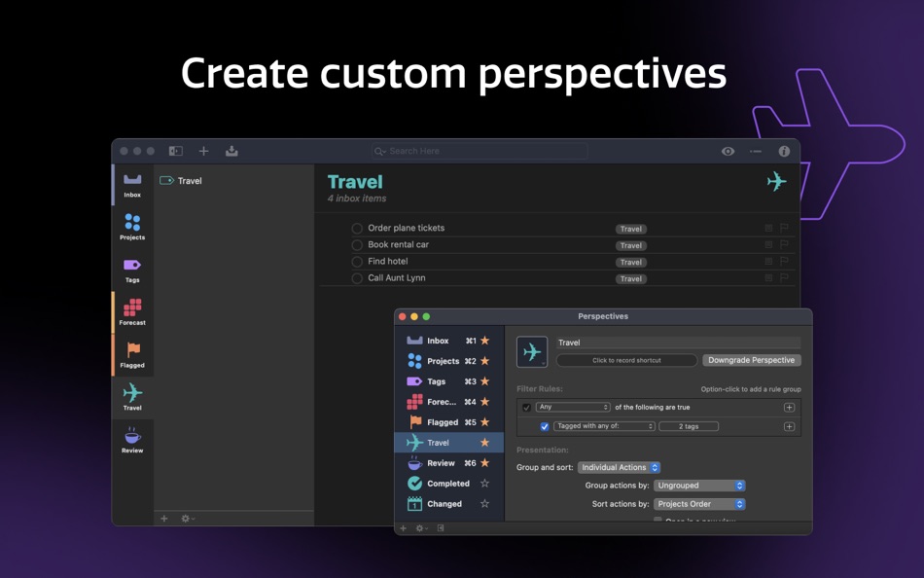This screenshot has height=578, width=924.
Task: Select Projects row in Perspectives list
Action: point(449,361)
